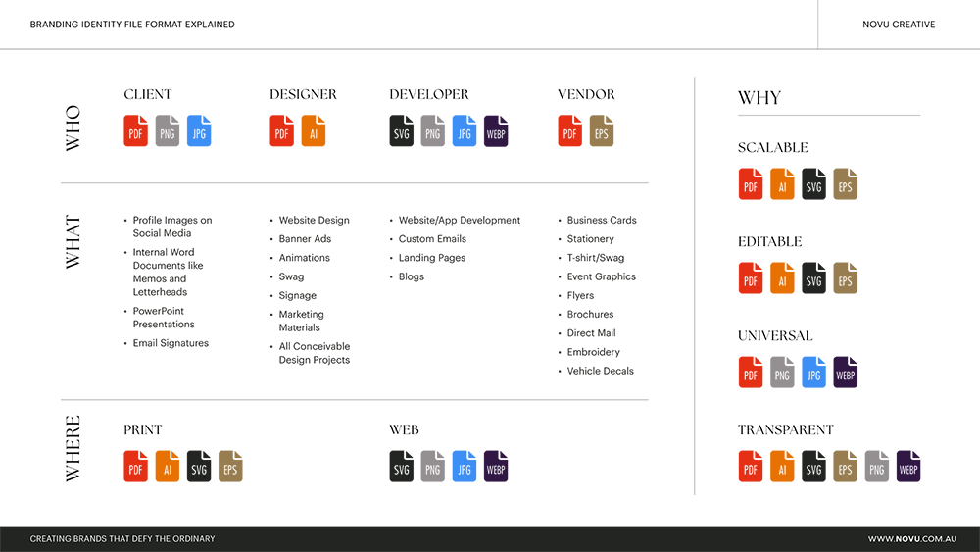980x552 pixels.
Task: Click the 'Landing Pages' list item
Action: pyautogui.click(x=432, y=258)
